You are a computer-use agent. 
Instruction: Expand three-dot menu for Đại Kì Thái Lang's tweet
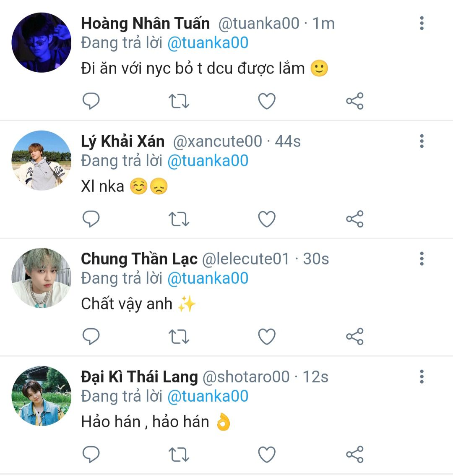422,377
